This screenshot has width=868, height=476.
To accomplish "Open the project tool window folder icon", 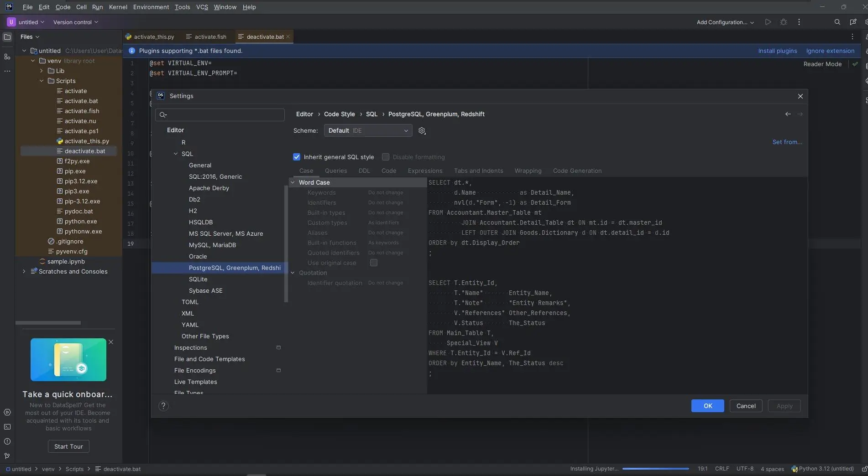I will tap(7, 37).
